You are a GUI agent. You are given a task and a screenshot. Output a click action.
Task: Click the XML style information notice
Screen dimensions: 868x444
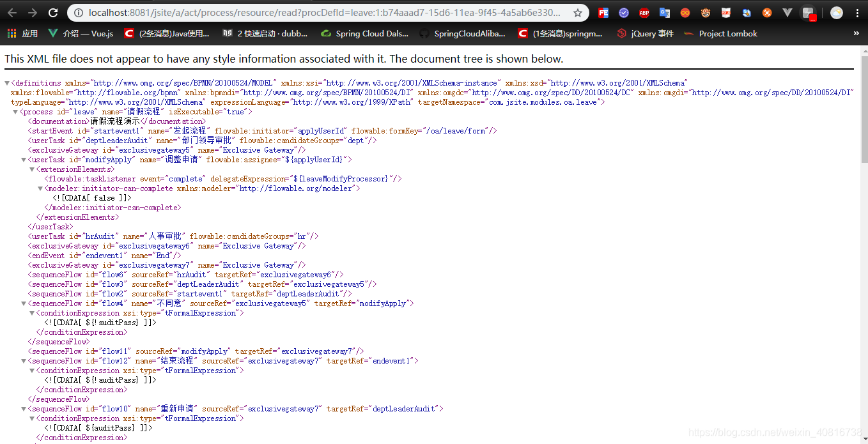(284, 59)
